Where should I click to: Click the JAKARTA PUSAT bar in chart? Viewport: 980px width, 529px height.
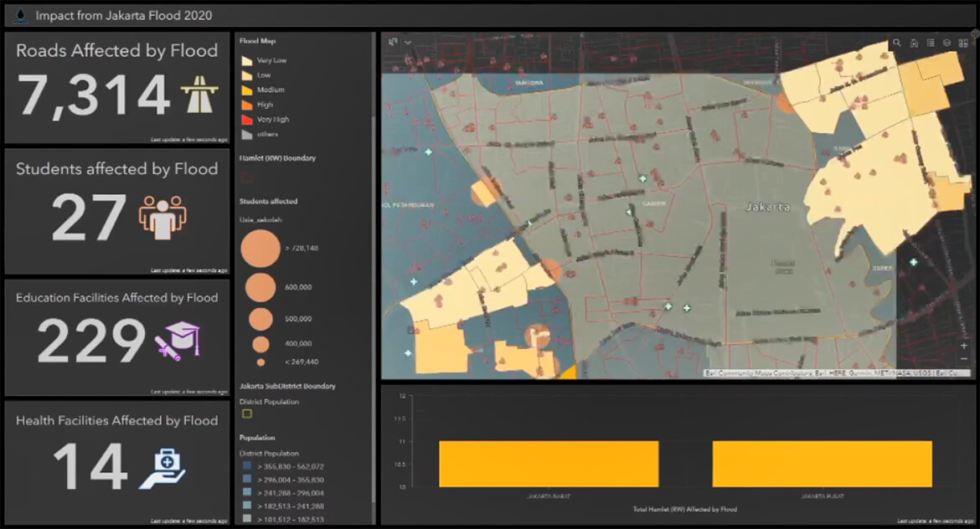point(822,464)
